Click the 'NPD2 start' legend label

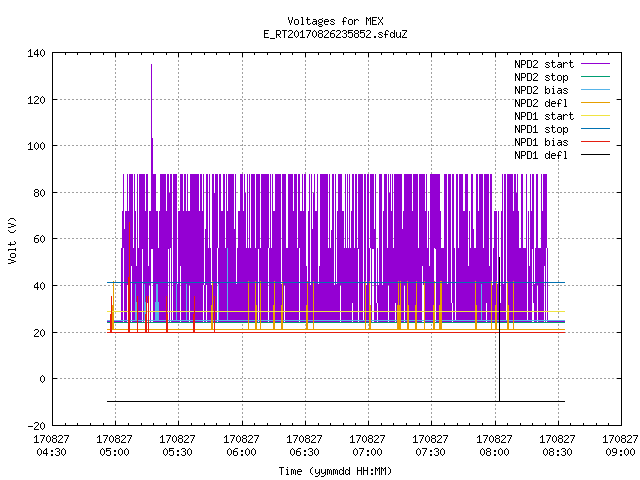pyautogui.click(x=544, y=64)
